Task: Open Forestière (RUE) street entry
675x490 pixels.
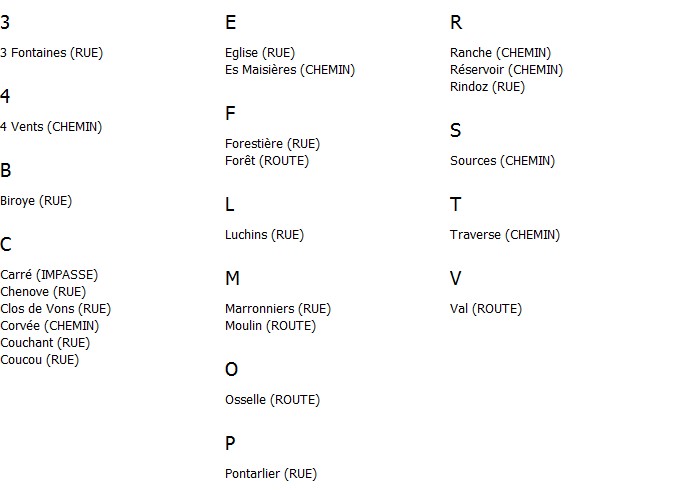Action: (x=272, y=144)
